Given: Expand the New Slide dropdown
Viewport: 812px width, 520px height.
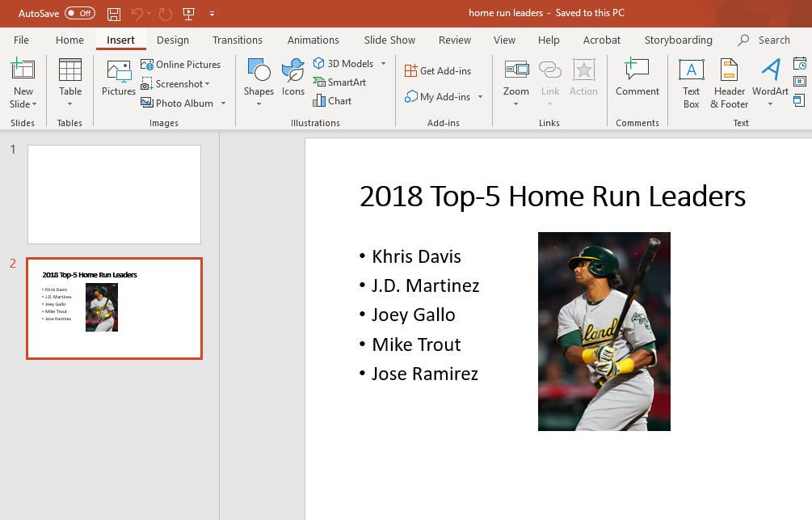Looking at the screenshot, I should (x=23, y=104).
